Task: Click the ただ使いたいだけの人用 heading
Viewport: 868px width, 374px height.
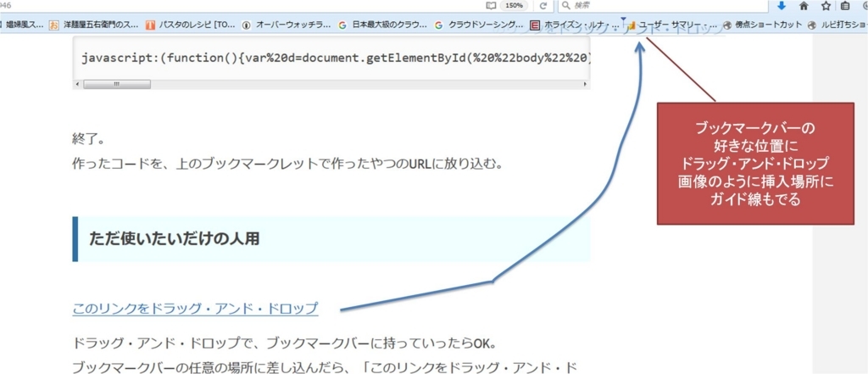Action: [175, 239]
